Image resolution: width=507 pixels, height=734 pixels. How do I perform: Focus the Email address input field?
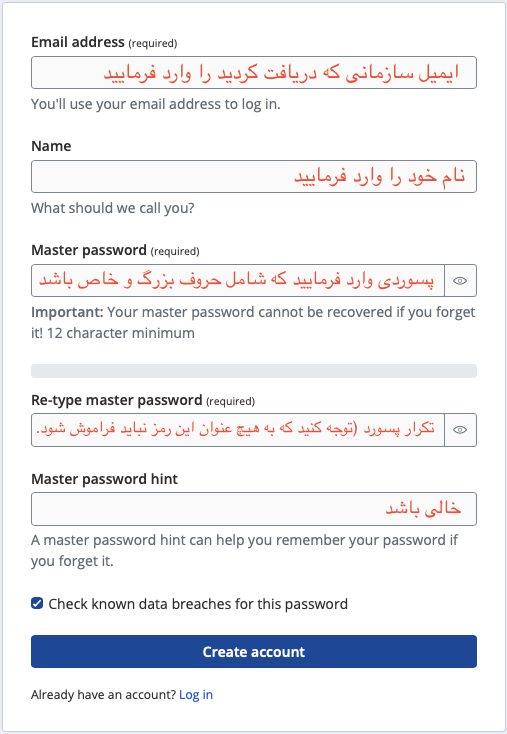tap(254, 73)
